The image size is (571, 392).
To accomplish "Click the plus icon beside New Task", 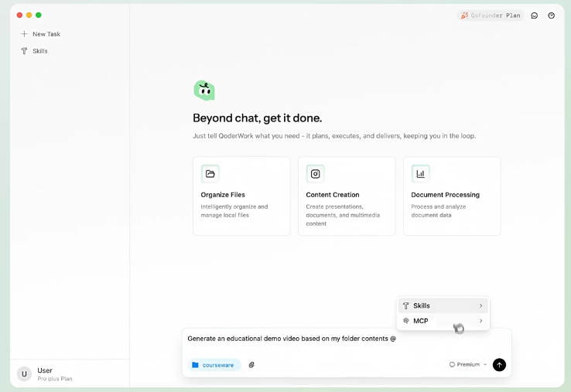I will click(x=24, y=34).
